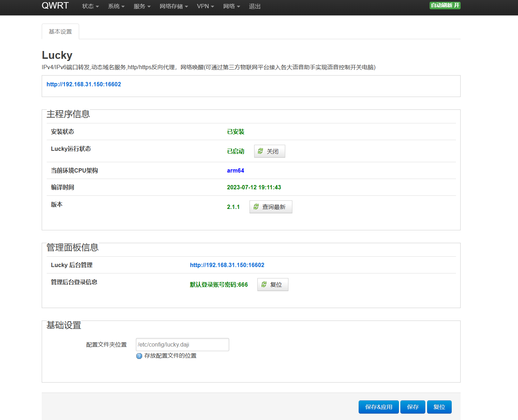Open the 网络 dropdown menu
The height and width of the screenshot is (420, 518).
(232, 6)
